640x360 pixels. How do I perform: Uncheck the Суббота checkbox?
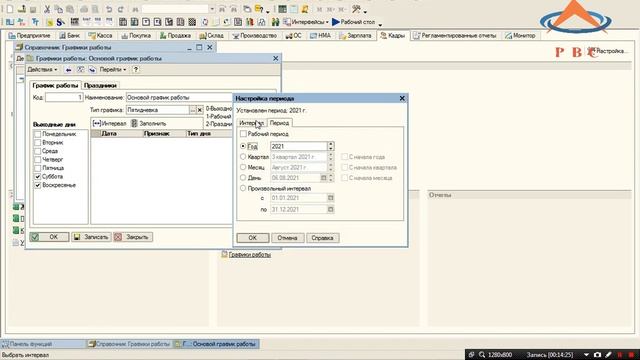point(38,177)
